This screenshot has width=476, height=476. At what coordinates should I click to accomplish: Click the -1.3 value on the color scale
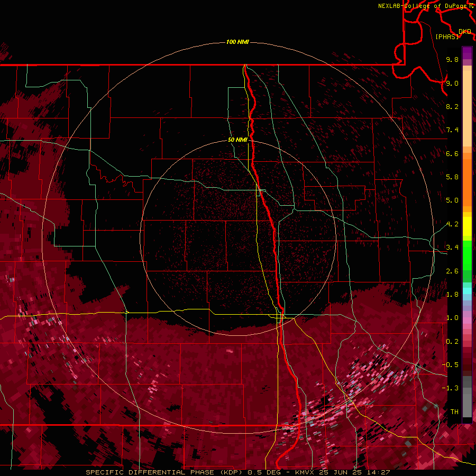(x=450, y=388)
